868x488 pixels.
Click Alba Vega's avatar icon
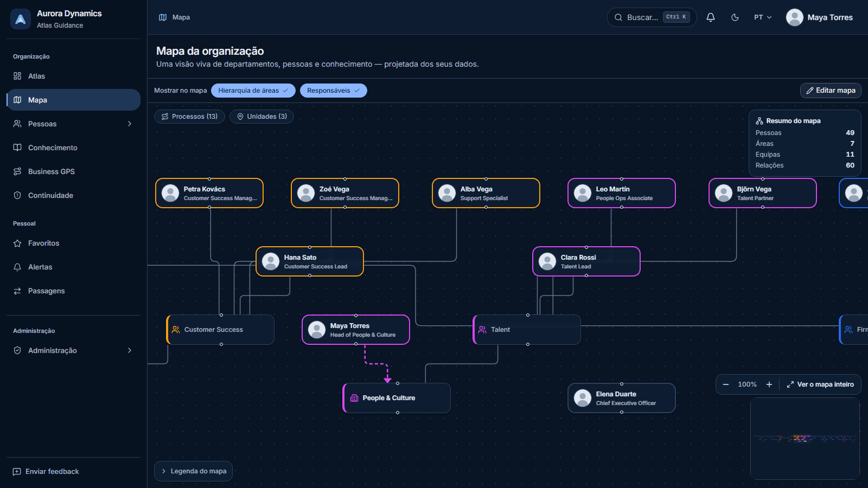pyautogui.click(x=447, y=193)
